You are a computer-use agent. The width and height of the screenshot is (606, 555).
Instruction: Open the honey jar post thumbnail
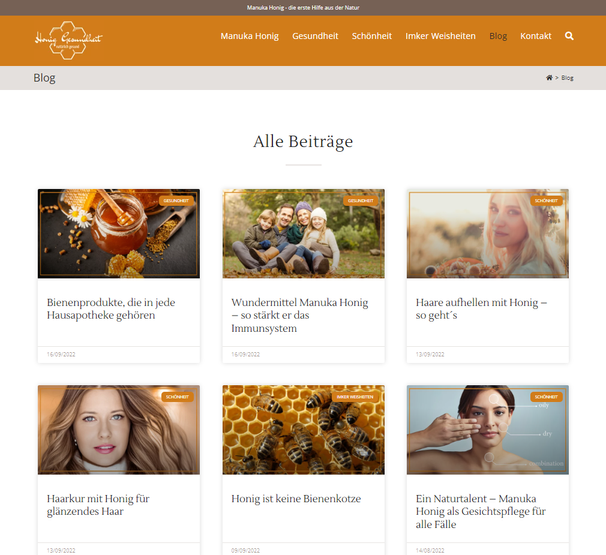point(119,233)
